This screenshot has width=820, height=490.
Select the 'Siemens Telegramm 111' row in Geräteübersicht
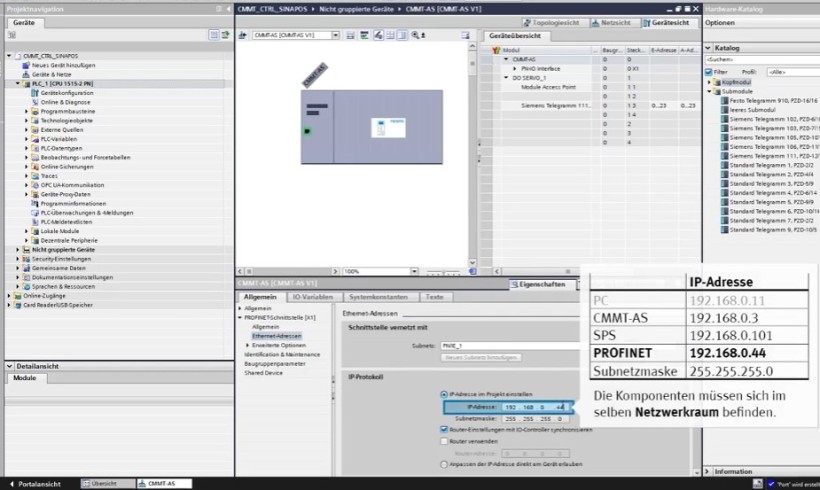click(595, 106)
